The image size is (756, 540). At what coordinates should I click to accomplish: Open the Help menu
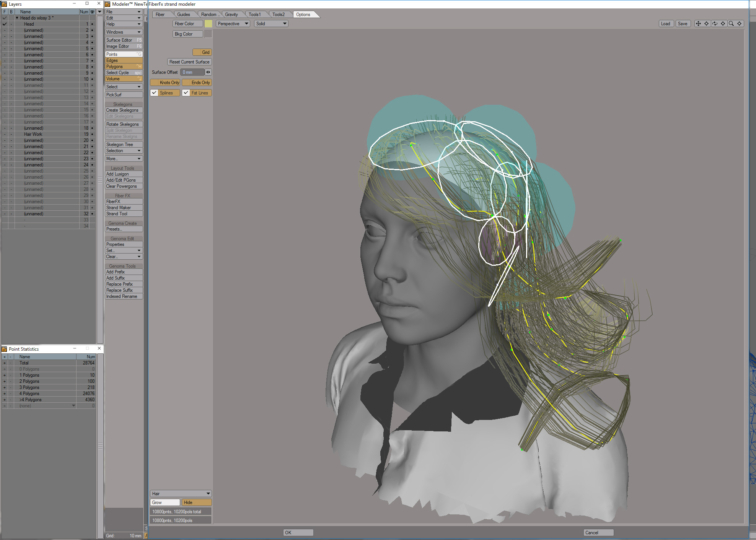point(124,24)
